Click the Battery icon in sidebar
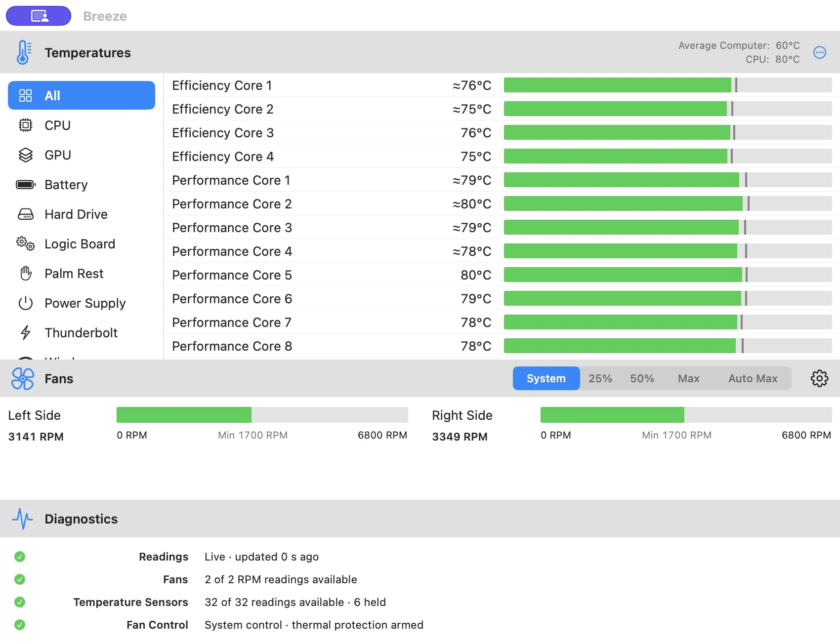The height and width of the screenshot is (644, 840). click(x=26, y=185)
